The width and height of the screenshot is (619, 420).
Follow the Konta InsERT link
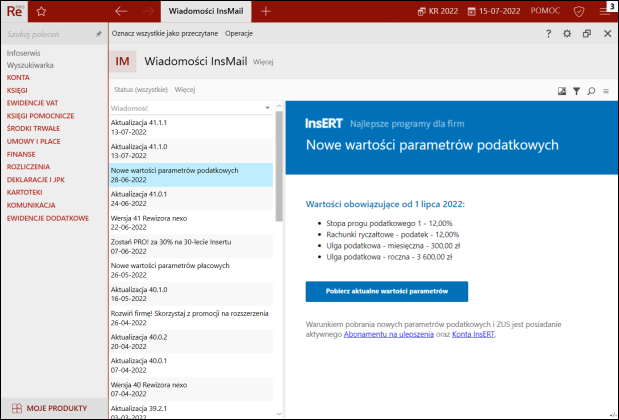473,334
